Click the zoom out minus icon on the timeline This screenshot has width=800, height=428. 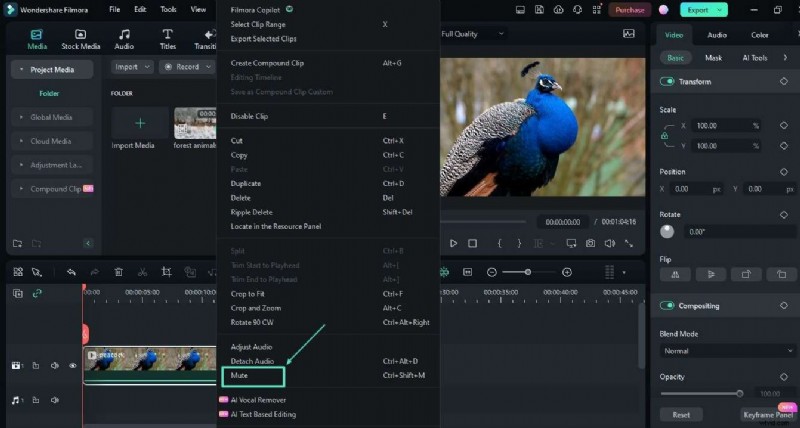492,272
